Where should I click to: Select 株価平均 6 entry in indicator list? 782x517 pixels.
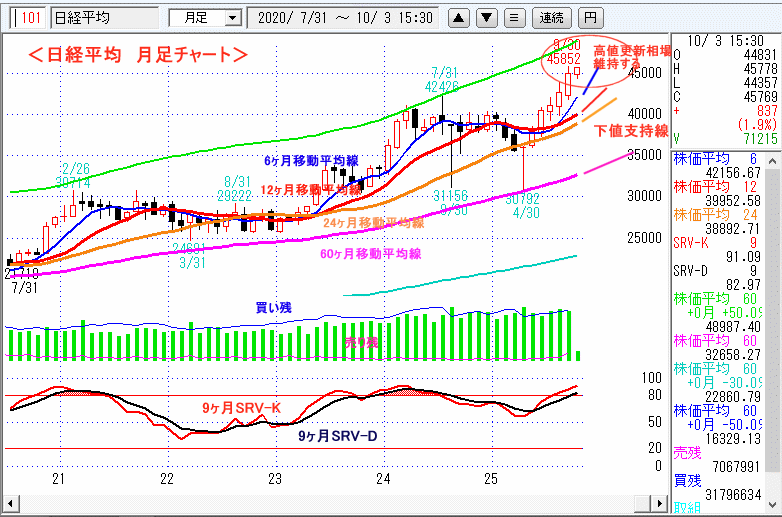click(724, 164)
